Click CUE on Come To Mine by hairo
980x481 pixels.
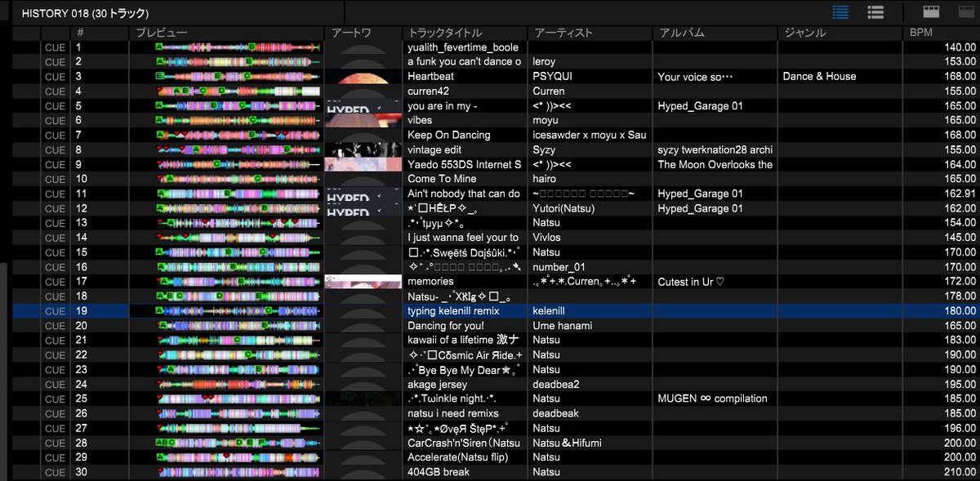(x=54, y=179)
